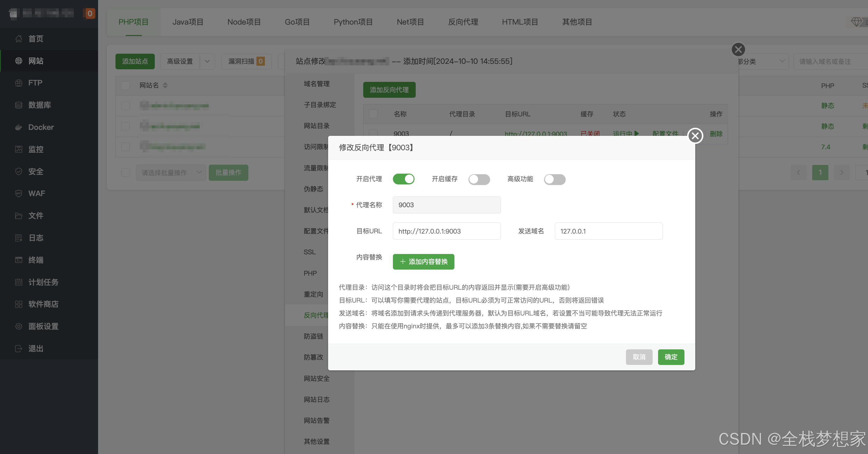Open 防盗链 in site settings menu
The height and width of the screenshot is (454, 868).
[313, 336]
